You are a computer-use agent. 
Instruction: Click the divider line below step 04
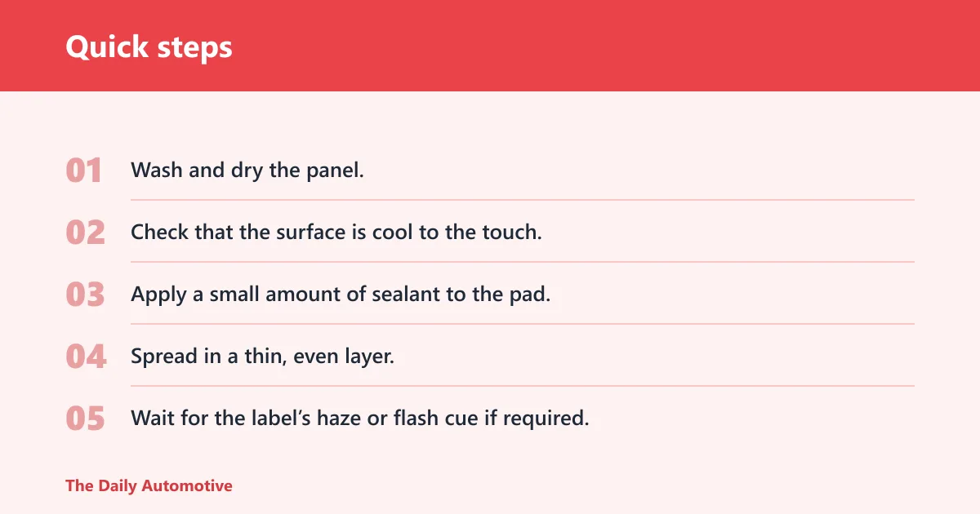tap(523, 386)
